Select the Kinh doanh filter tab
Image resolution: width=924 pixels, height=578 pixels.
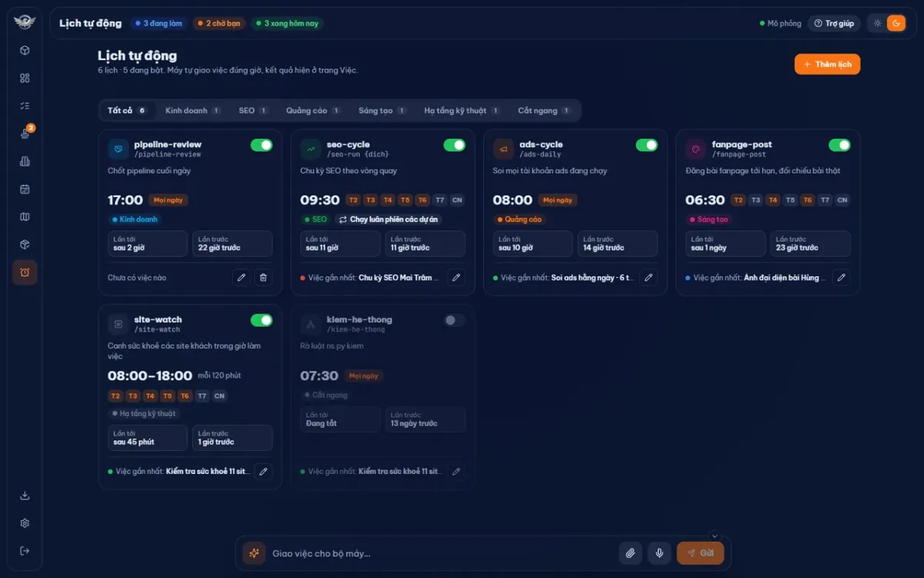(x=193, y=110)
